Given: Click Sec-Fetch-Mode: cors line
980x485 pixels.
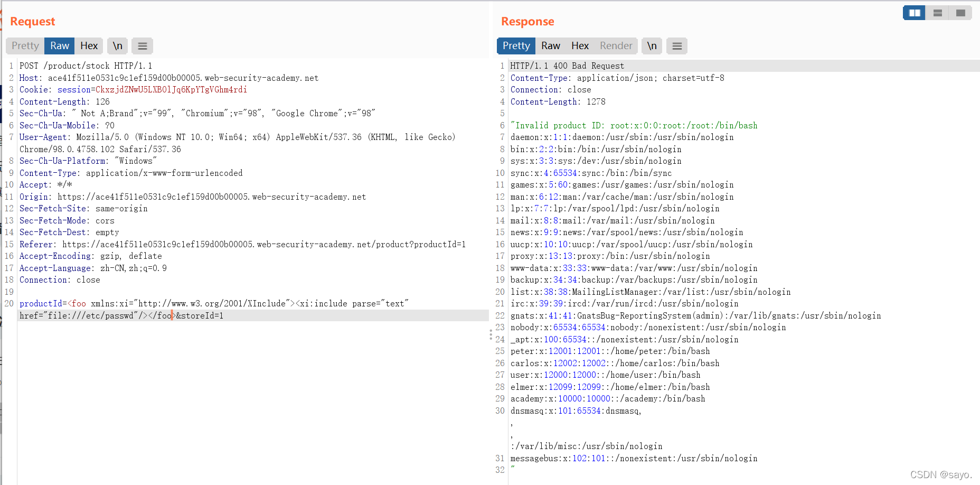Looking at the screenshot, I should coord(67,221).
